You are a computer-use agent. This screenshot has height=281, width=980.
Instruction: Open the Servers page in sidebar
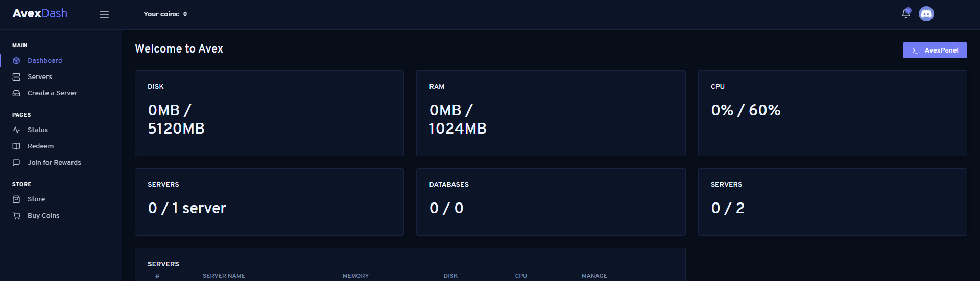point(40,77)
